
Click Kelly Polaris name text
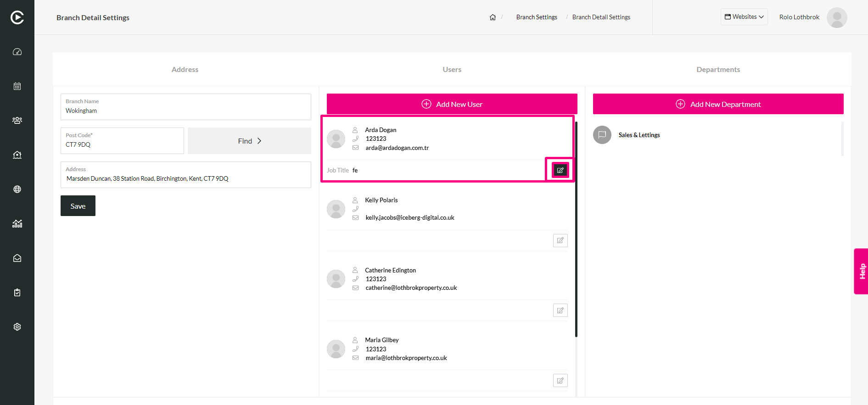381,200
